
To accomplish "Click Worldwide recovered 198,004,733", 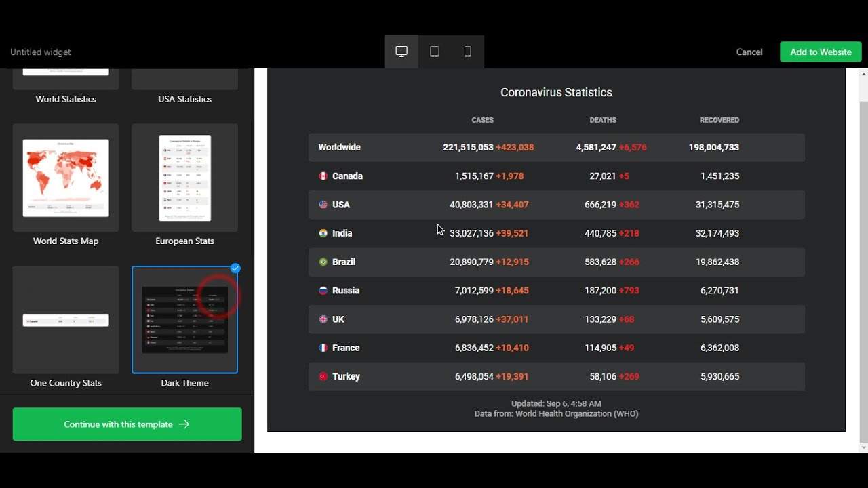I will 714,147.
